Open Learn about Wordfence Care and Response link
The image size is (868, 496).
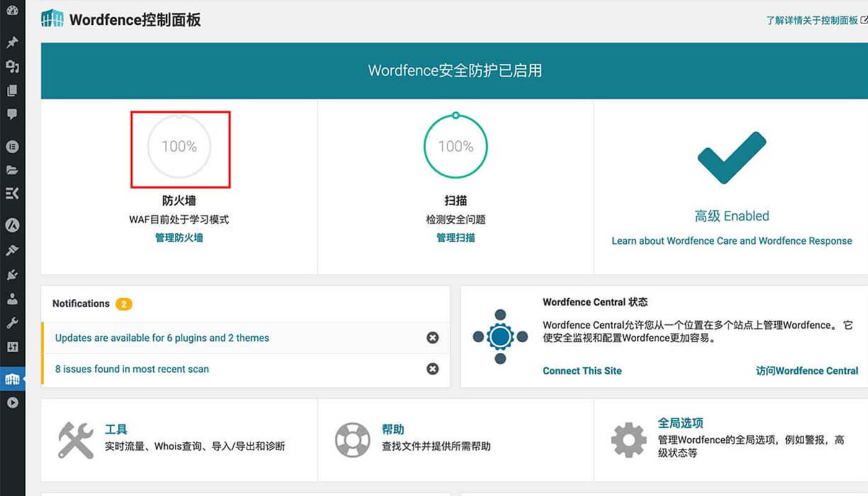pos(732,241)
